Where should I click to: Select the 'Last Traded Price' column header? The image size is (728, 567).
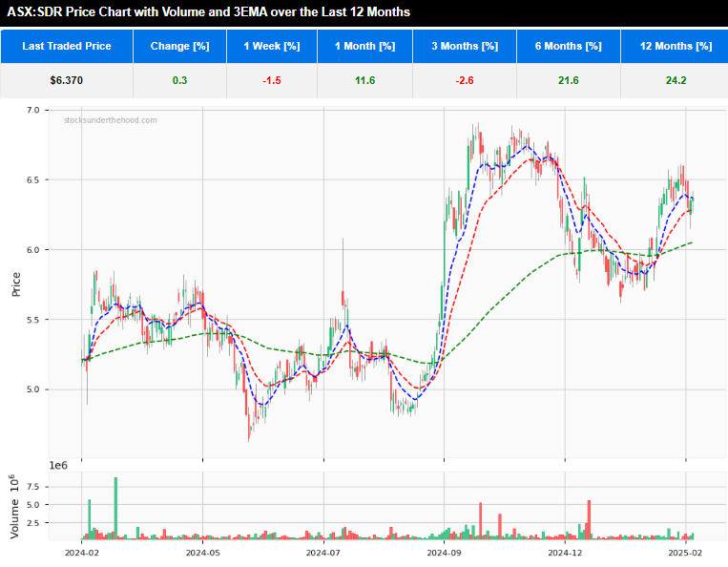click(67, 46)
